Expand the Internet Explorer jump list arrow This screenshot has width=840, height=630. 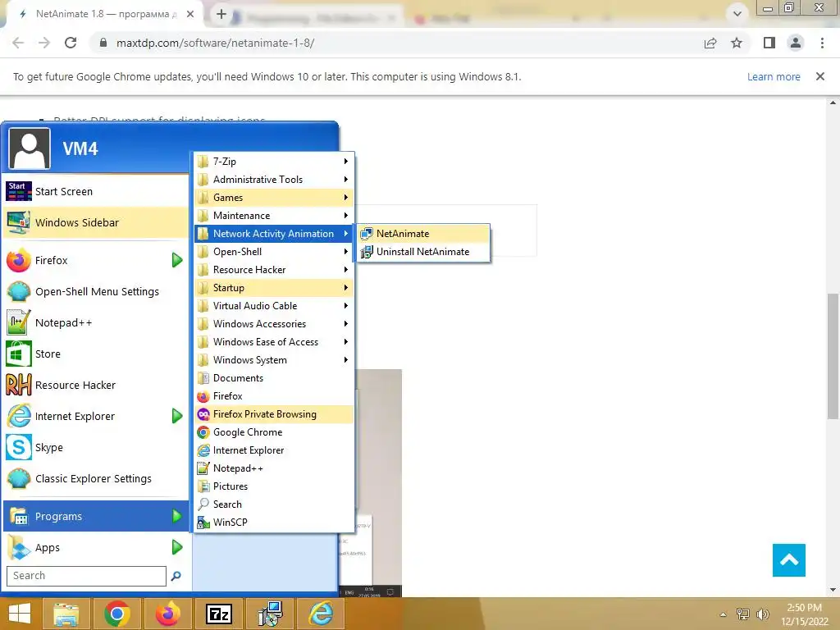[x=177, y=416]
